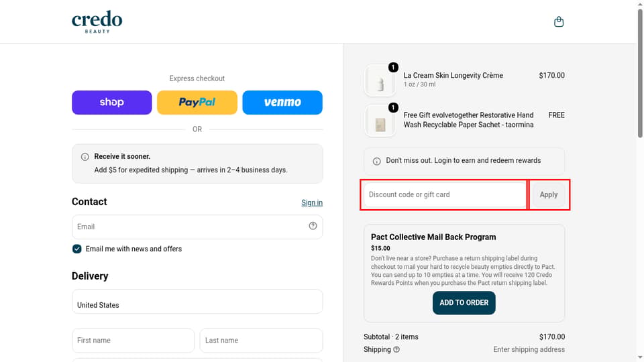Image resolution: width=644 pixels, height=362 pixels.
Task: Add Pact Collective program to order
Action: (x=464, y=303)
